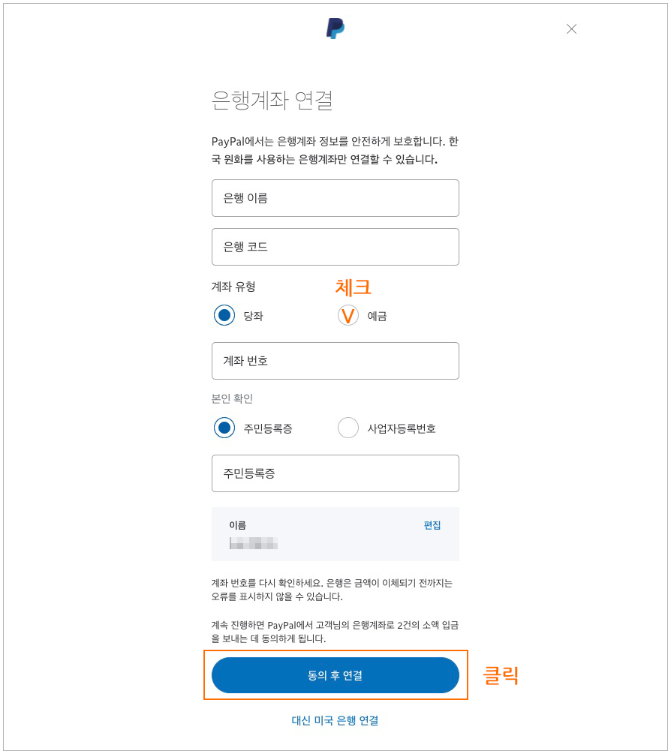This screenshot has width=670, height=754.
Task: Click the orange 클릭 annotation text
Action: tap(501, 675)
